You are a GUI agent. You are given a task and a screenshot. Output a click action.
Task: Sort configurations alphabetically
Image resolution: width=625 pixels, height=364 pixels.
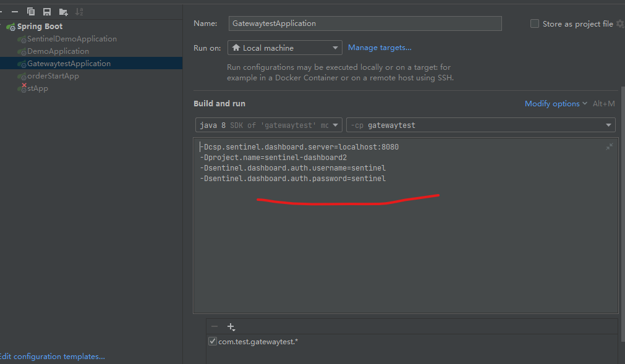pyautogui.click(x=79, y=12)
